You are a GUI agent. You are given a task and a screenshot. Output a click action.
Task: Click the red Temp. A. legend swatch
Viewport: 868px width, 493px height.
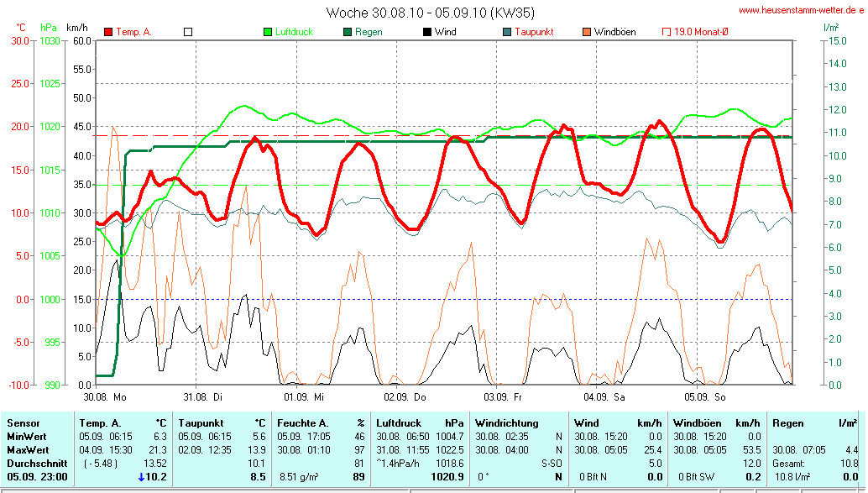[x=108, y=32]
